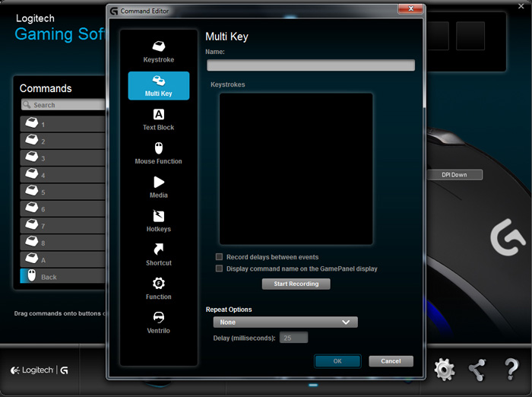Confirm with the OK button
This screenshot has width=532, height=397.
[337, 361]
